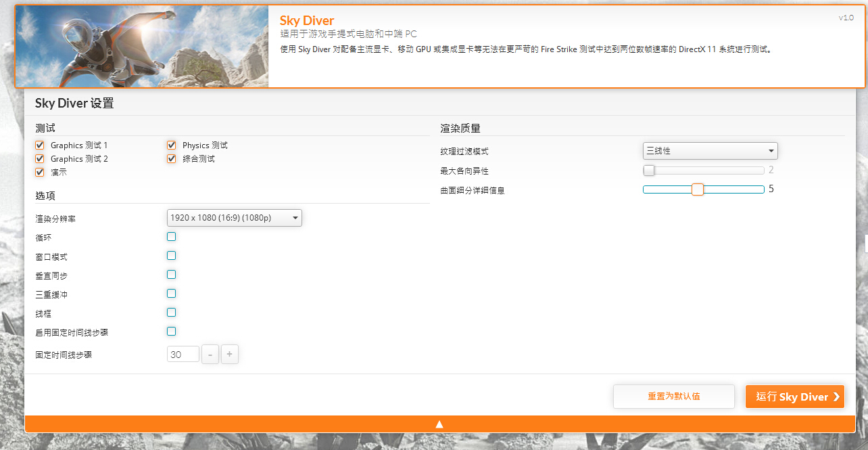
Task: Uncheck the Physics 测试 checkbox
Action: click(x=172, y=145)
